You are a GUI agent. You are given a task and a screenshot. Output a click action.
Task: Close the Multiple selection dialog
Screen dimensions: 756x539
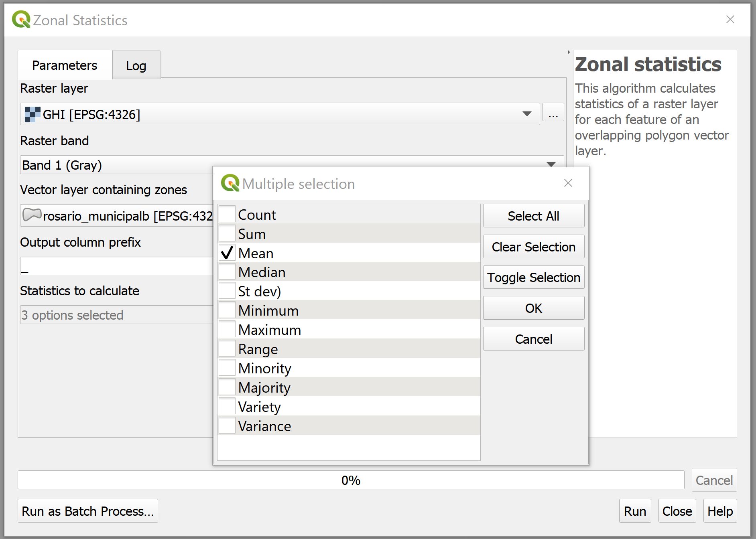pyautogui.click(x=568, y=183)
